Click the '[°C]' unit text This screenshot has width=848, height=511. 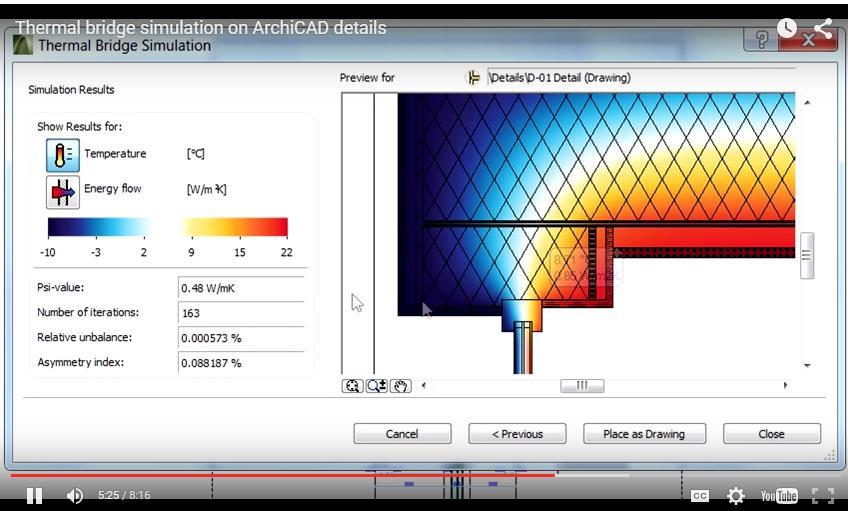click(196, 154)
